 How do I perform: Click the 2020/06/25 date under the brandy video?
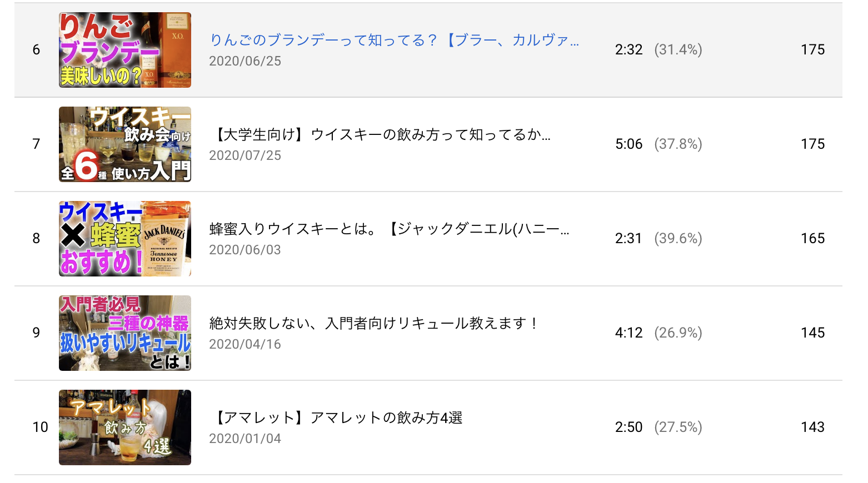click(x=245, y=61)
